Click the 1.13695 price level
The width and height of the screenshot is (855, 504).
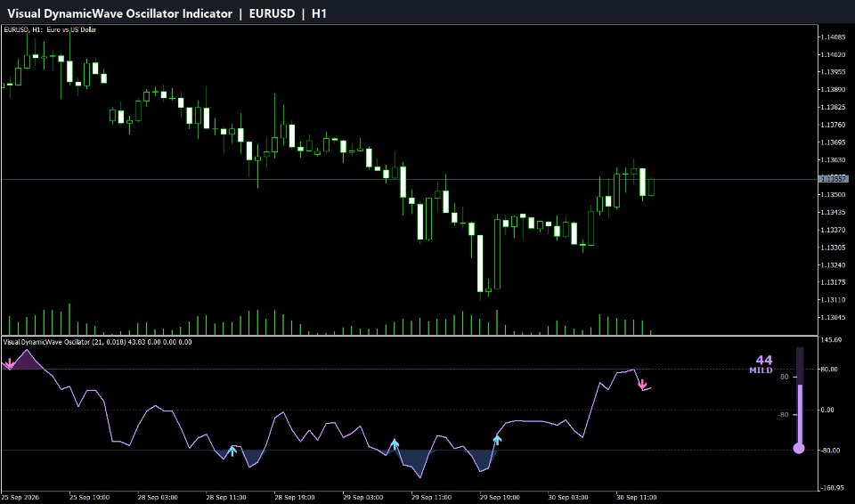point(834,142)
